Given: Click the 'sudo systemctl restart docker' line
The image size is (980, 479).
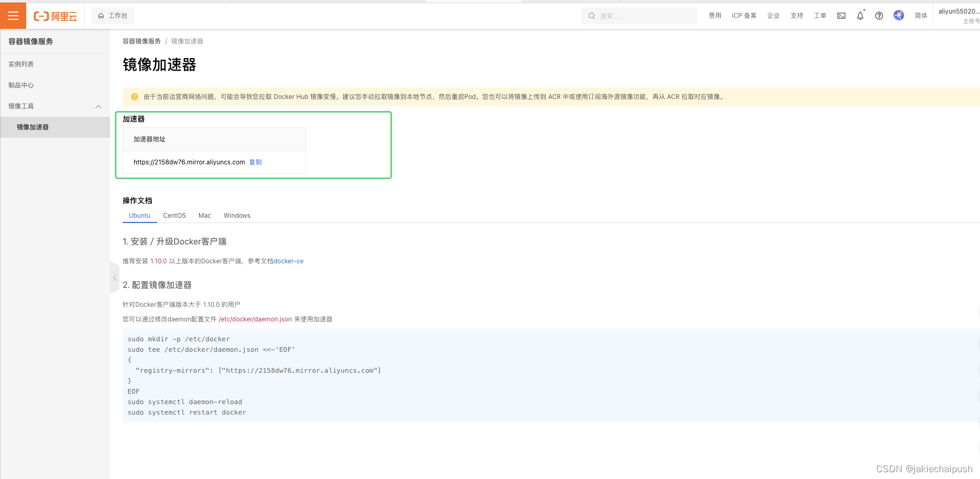Looking at the screenshot, I should [x=187, y=413].
